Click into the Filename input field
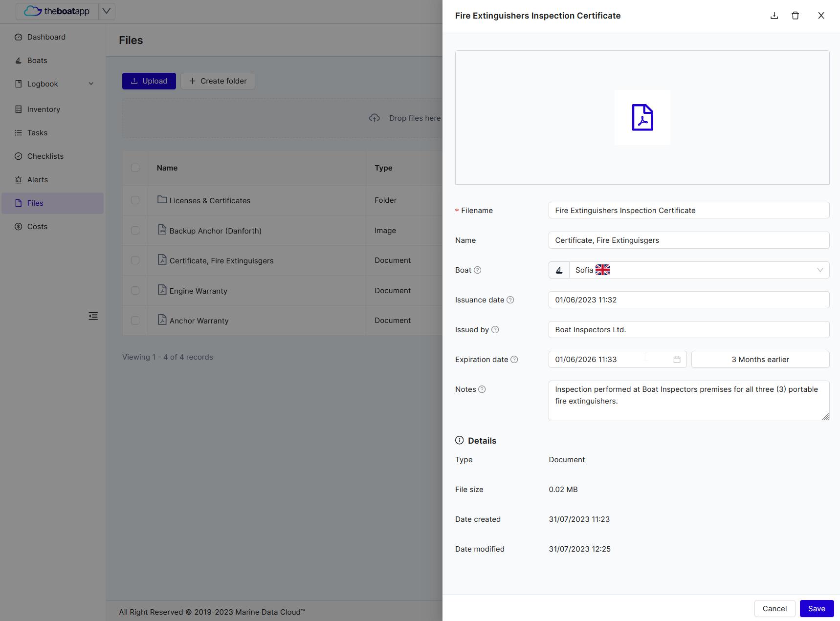 pos(689,211)
